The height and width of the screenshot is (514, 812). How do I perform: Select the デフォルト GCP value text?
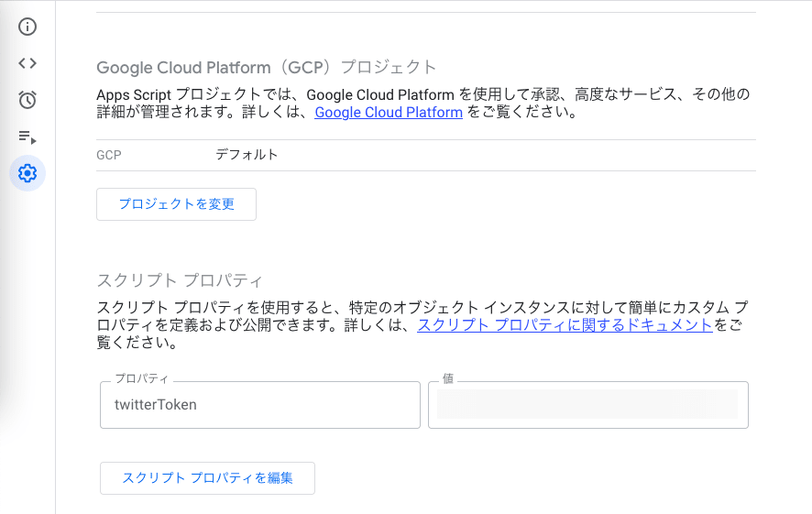point(247,155)
